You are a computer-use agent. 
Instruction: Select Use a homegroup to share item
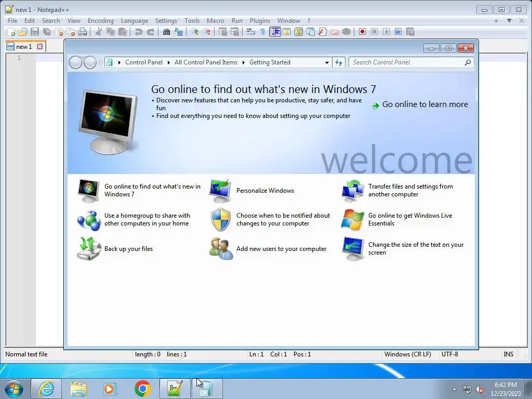tap(147, 220)
